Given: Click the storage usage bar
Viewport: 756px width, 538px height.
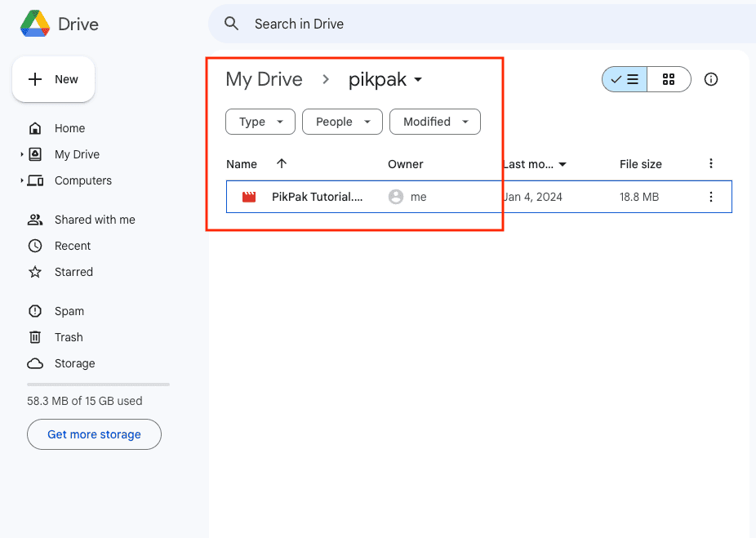Looking at the screenshot, I should [x=98, y=385].
